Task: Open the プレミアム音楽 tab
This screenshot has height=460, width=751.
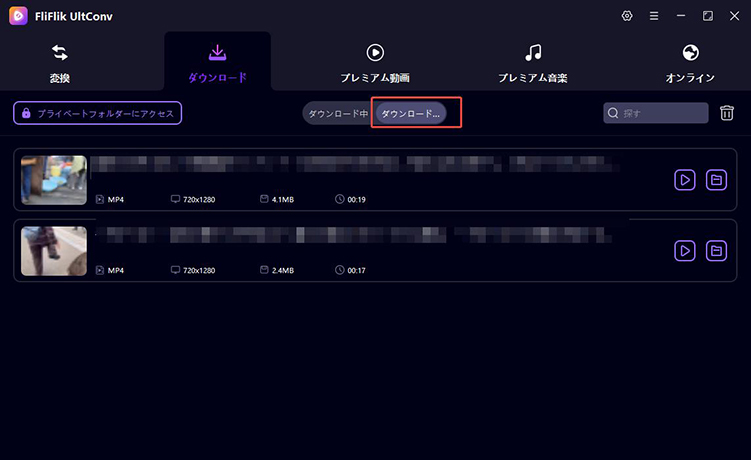Action: coord(533,63)
